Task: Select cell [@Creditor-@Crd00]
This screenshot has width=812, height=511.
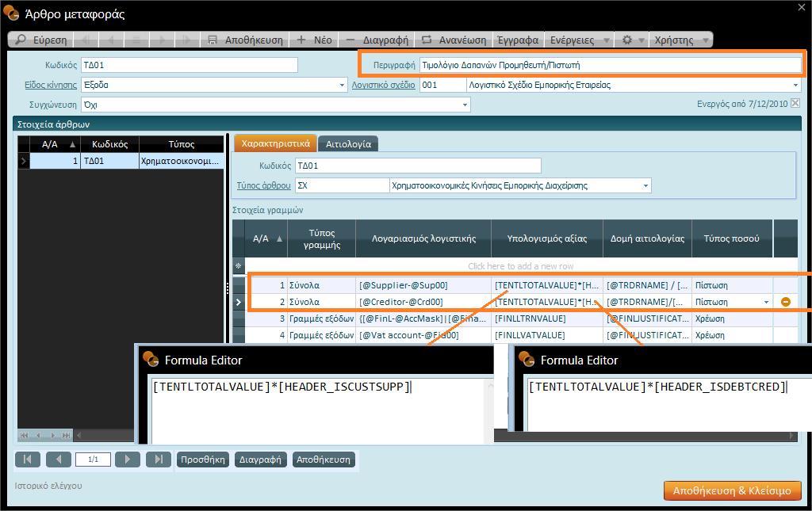Action: point(423,302)
